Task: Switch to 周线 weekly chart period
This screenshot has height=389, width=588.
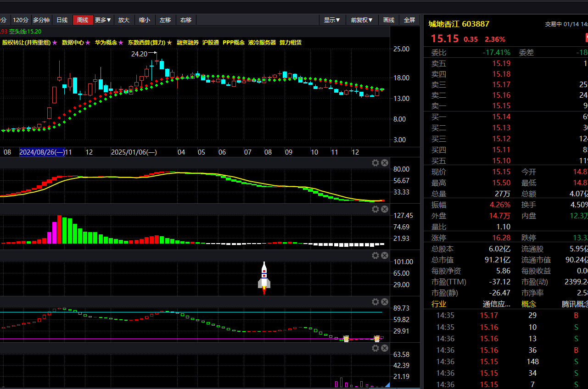Action: coord(83,20)
